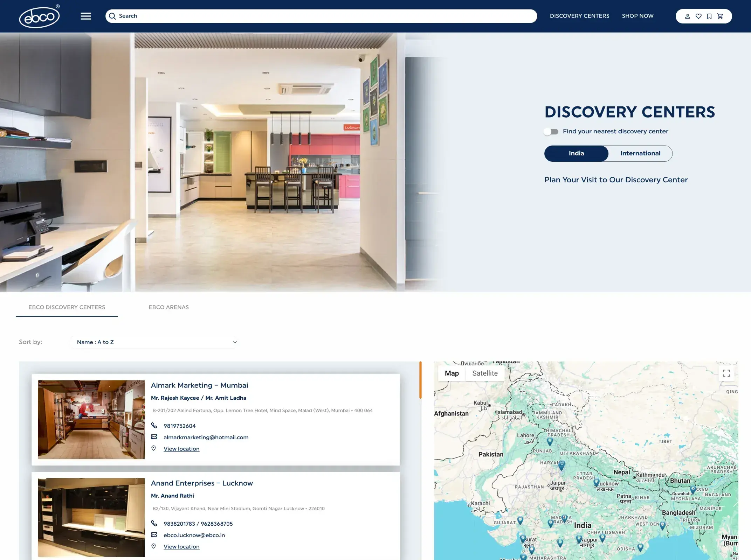This screenshot has height=560, width=751.
Task: Open the hamburger menu
Action: (86, 16)
